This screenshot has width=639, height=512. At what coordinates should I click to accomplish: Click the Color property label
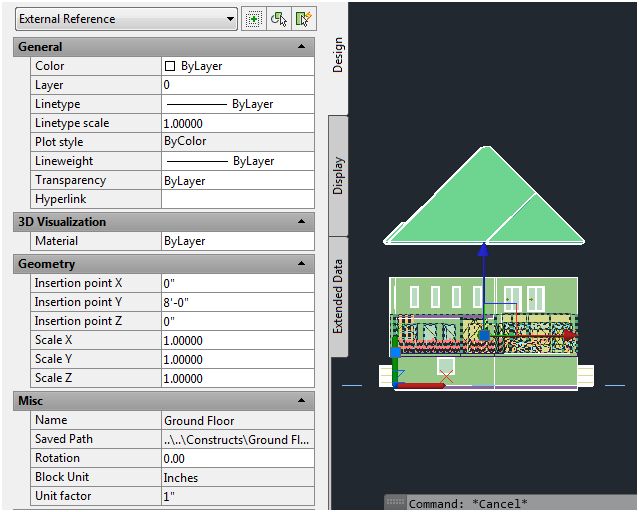click(49, 66)
